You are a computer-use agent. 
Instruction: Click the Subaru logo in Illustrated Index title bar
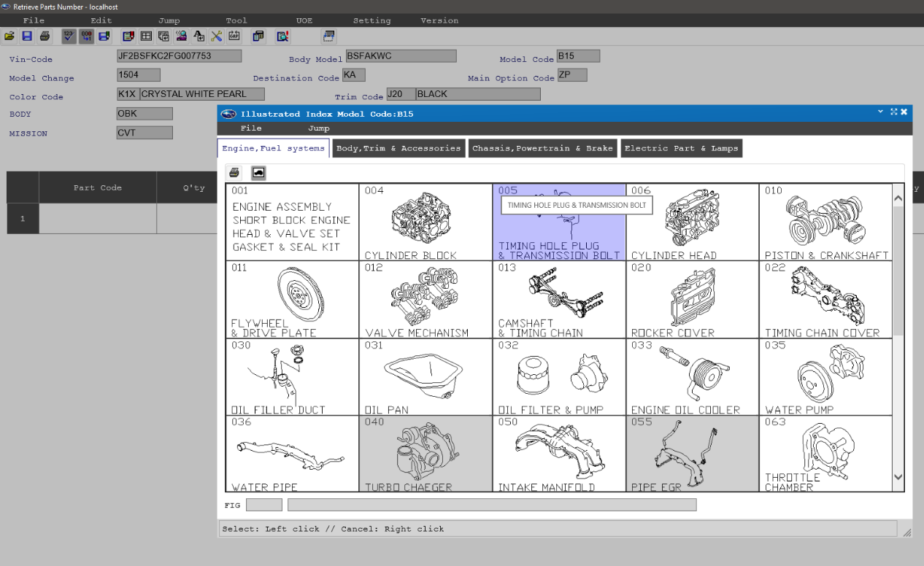pyautogui.click(x=228, y=113)
